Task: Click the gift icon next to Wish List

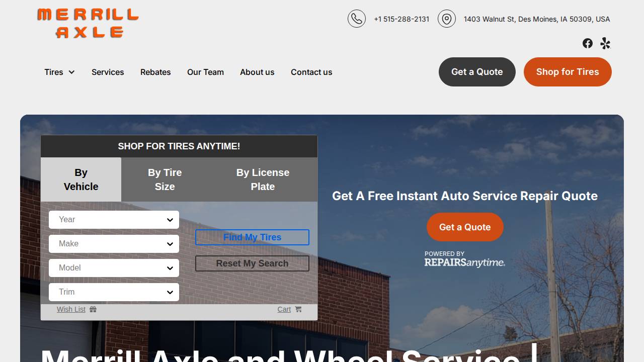Action: [x=93, y=309]
